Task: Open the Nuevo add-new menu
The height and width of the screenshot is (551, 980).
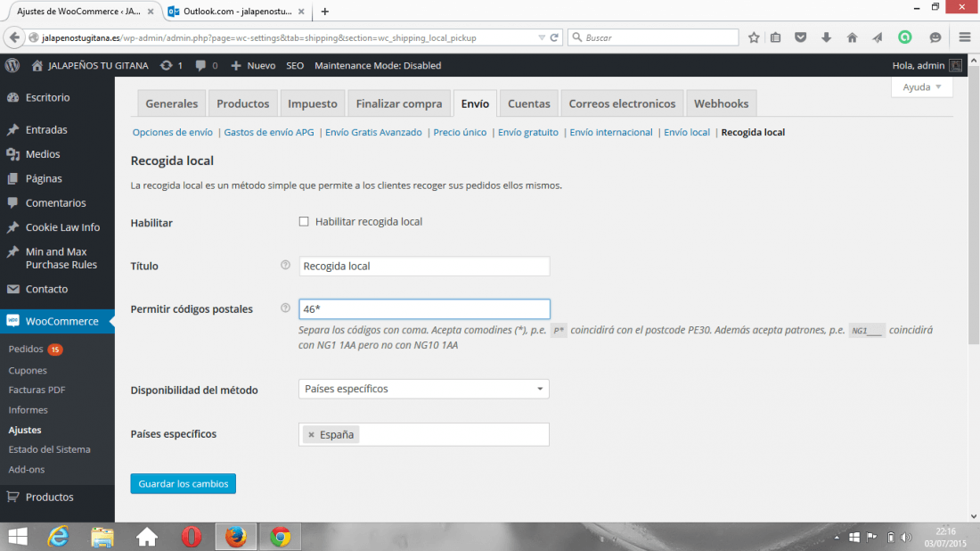Action: pyautogui.click(x=253, y=65)
